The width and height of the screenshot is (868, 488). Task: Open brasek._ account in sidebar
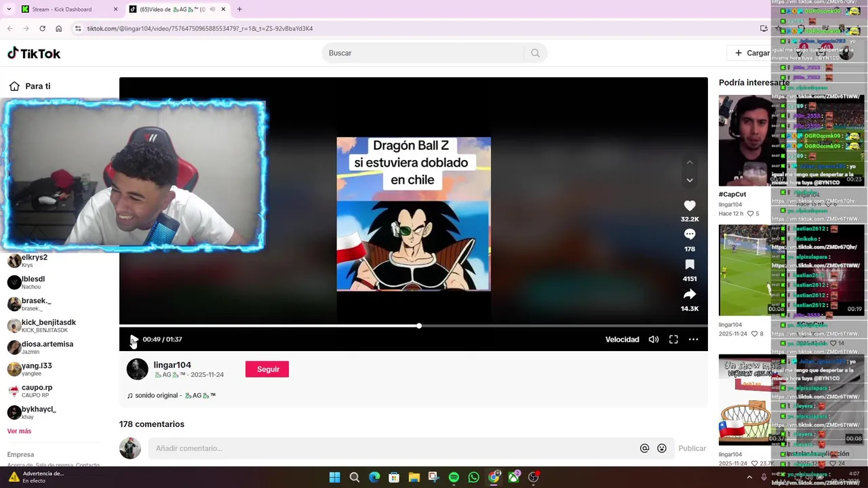tap(29, 304)
